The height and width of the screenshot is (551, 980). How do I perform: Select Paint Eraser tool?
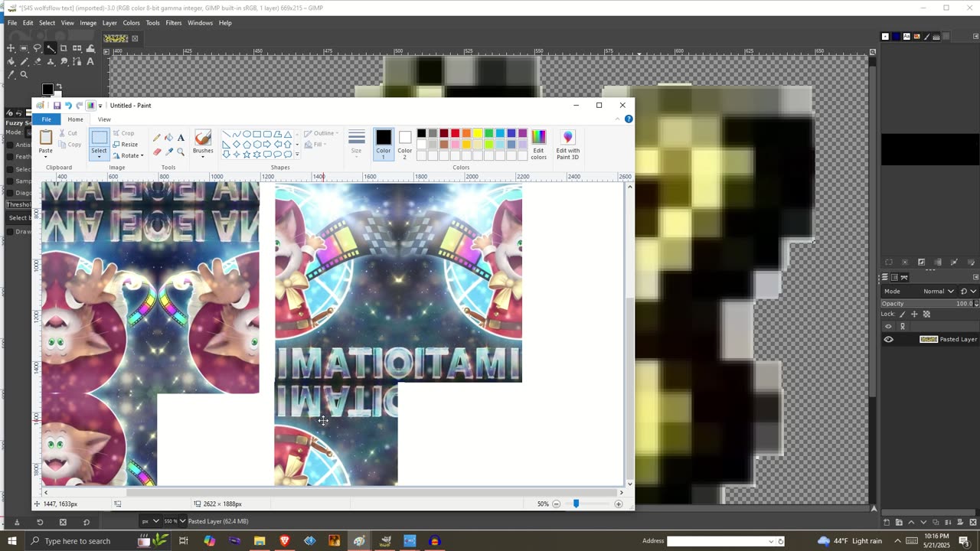pos(157,152)
